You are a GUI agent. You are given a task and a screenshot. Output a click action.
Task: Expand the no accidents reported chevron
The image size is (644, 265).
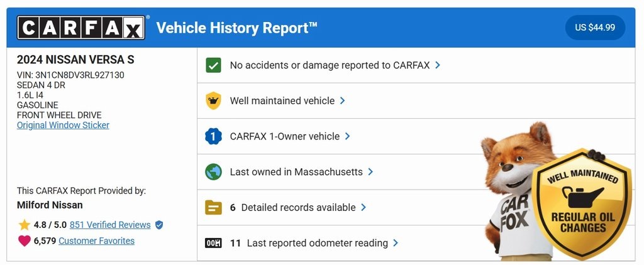pos(438,65)
